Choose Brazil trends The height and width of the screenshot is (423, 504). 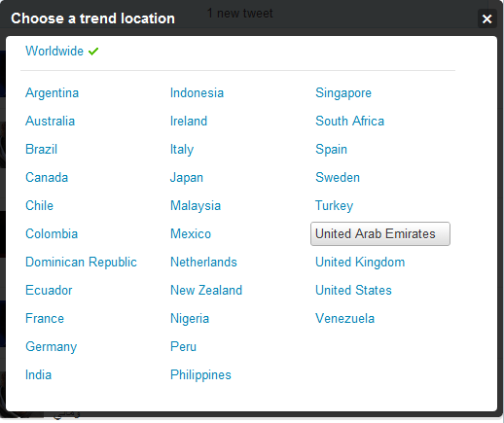click(42, 150)
